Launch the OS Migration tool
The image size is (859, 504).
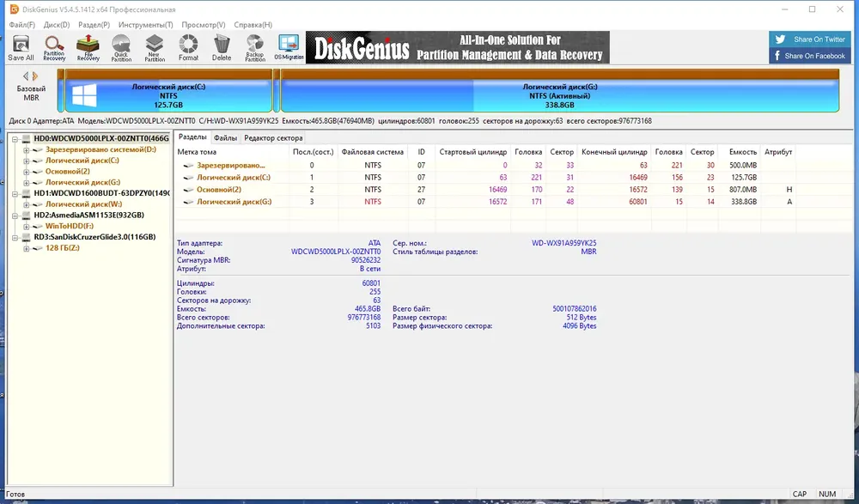[289, 48]
